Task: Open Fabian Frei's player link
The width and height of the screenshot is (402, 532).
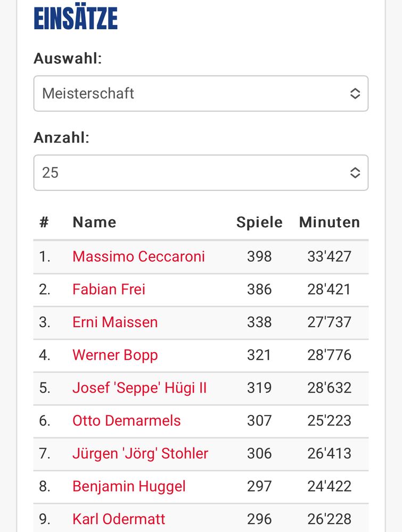Action: [x=109, y=289]
